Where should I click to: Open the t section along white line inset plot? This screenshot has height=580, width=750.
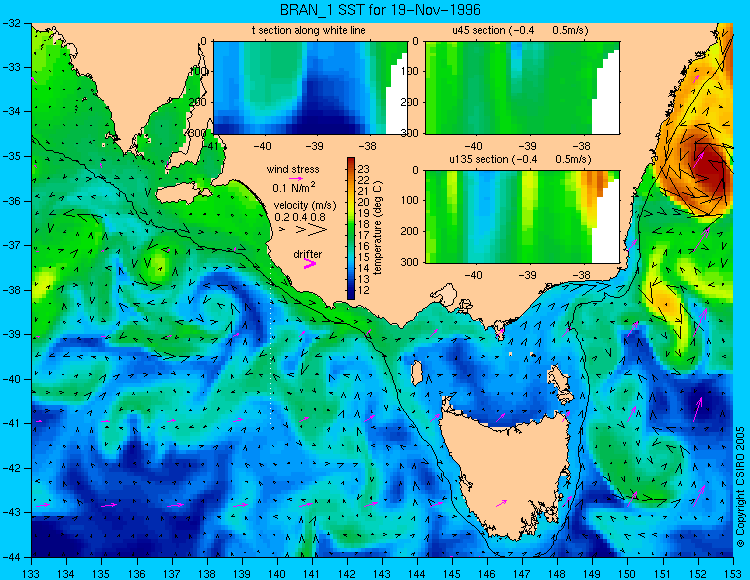click(310, 88)
